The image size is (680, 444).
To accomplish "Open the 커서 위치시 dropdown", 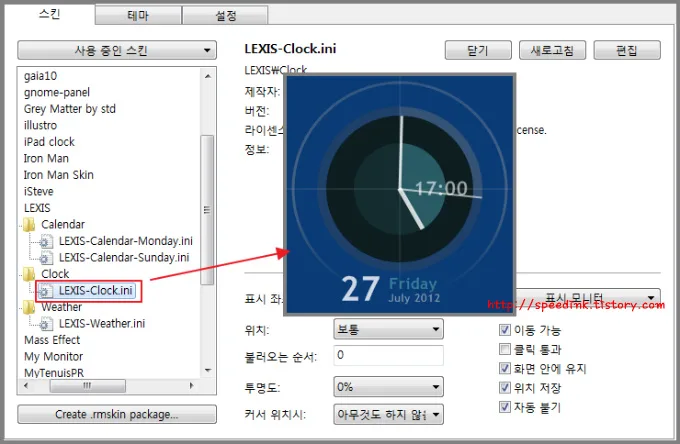I will point(388,415).
